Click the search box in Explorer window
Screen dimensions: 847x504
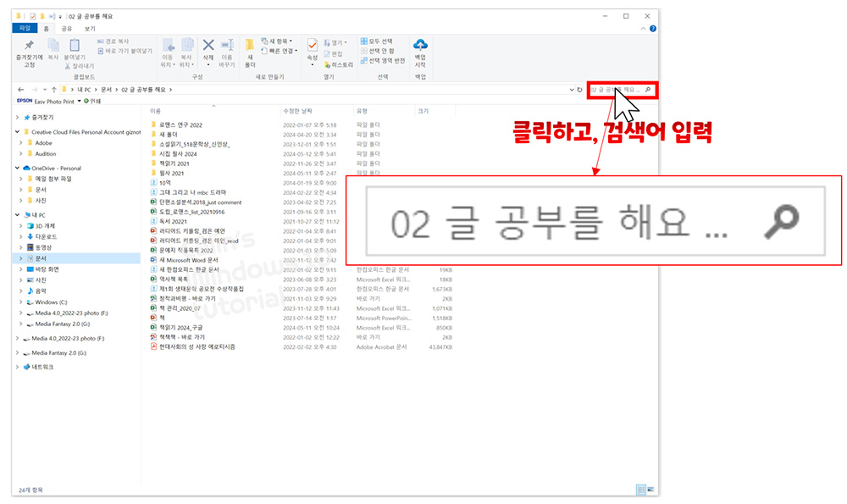coord(623,90)
